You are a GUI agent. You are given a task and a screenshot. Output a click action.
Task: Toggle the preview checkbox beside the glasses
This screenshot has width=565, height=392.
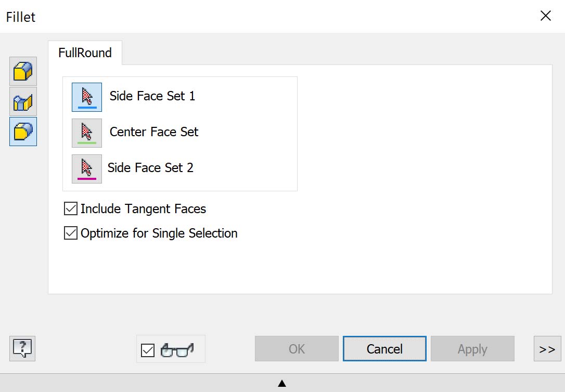pos(148,350)
